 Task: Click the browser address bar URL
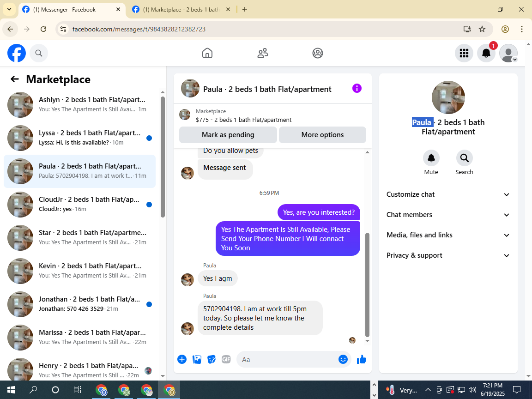pos(139,29)
